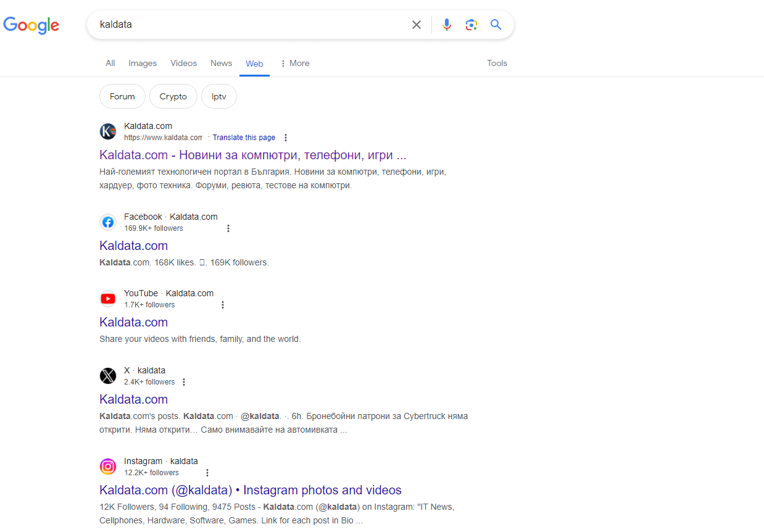764x532 pixels.
Task: Open the Videos results tab
Action: point(183,63)
